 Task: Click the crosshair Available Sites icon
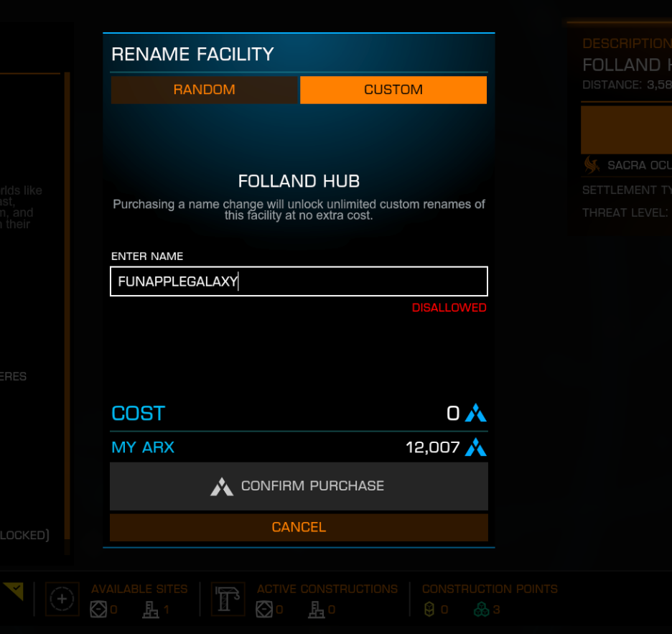pyautogui.click(x=62, y=599)
